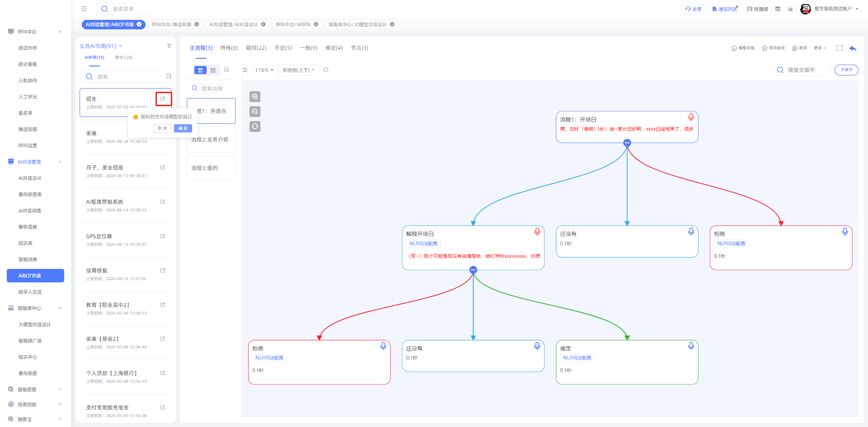The image size is (868, 427).
Task: Zoom in on the flow canvas
Action: coord(255,97)
